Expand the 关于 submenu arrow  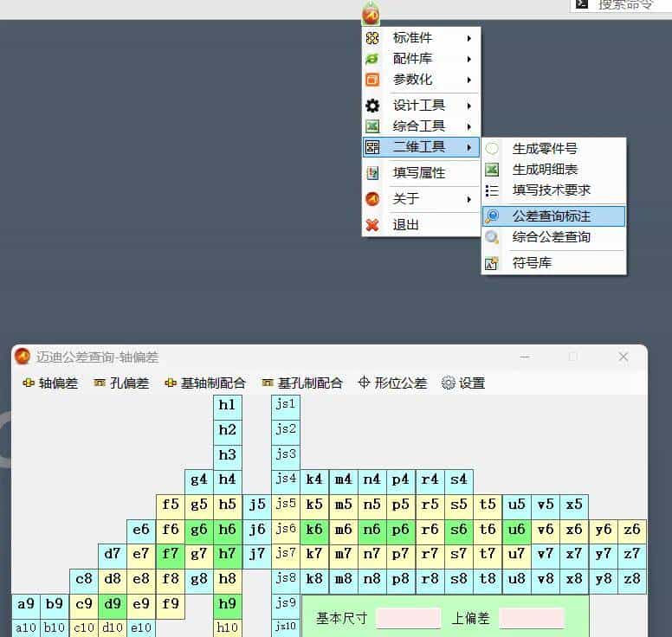pos(469,199)
